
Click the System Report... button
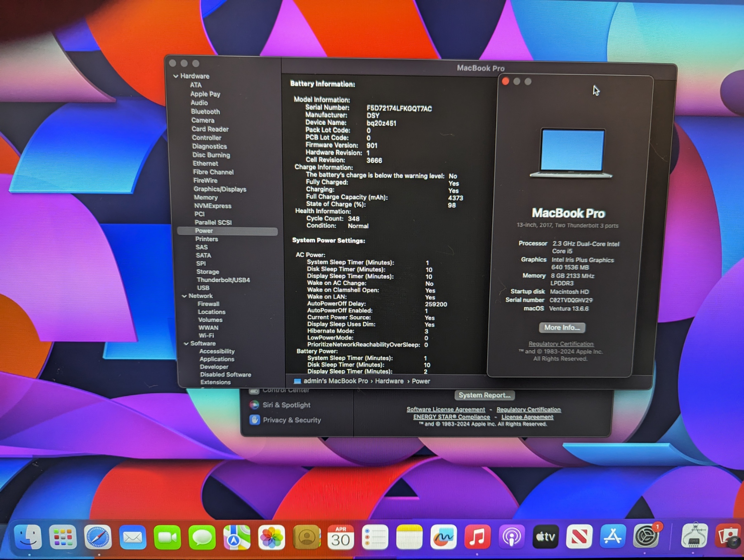pos(484,395)
